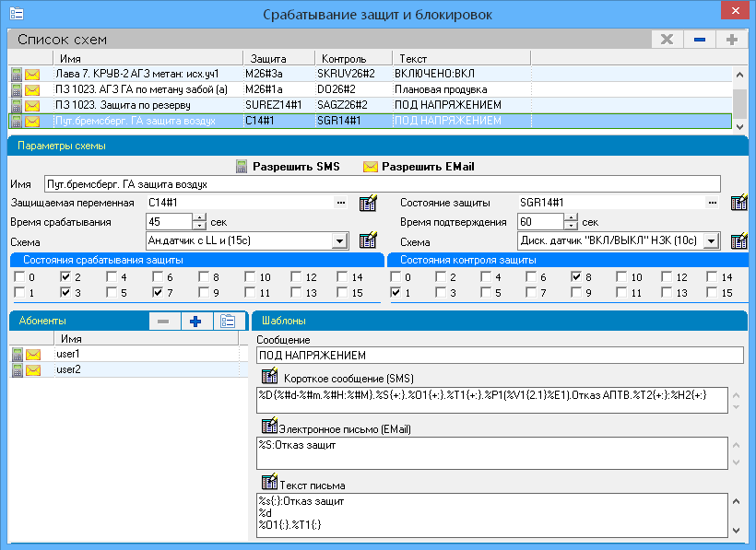Click the Имя field with Пут.бремсберг text
This screenshot has width=756, height=550.
coord(383,184)
